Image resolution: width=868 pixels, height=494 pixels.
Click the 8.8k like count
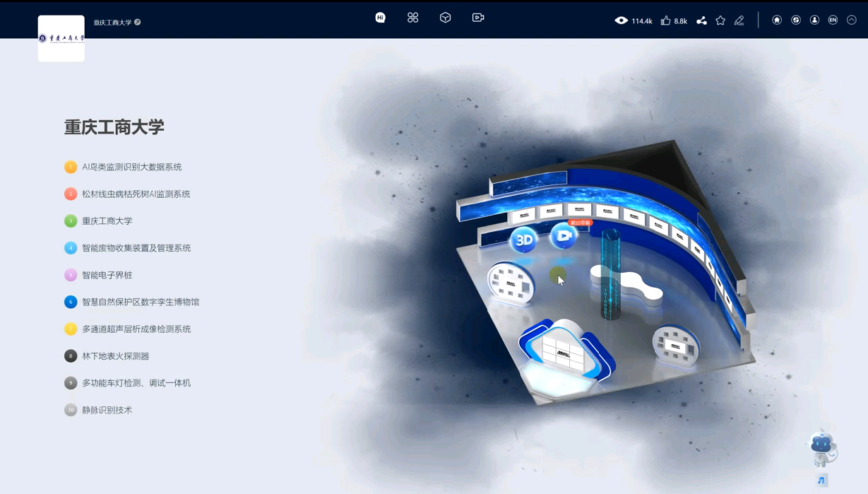pos(681,21)
